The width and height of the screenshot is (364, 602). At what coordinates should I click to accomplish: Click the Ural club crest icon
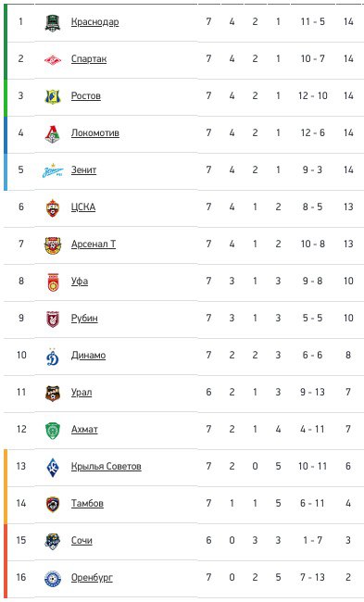(x=53, y=393)
